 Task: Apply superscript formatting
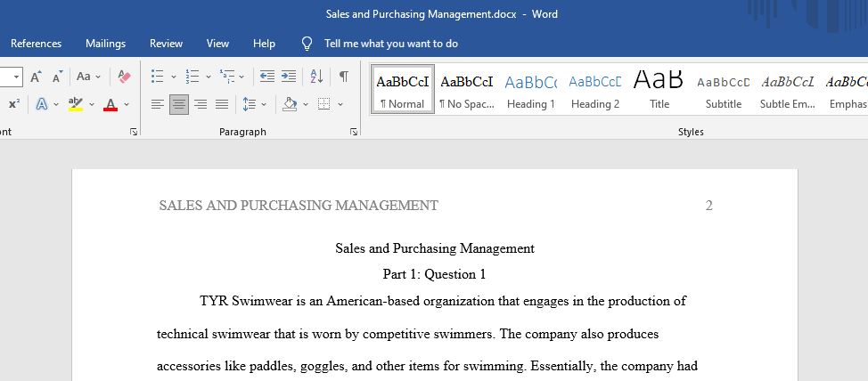pyautogui.click(x=14, y=103)
